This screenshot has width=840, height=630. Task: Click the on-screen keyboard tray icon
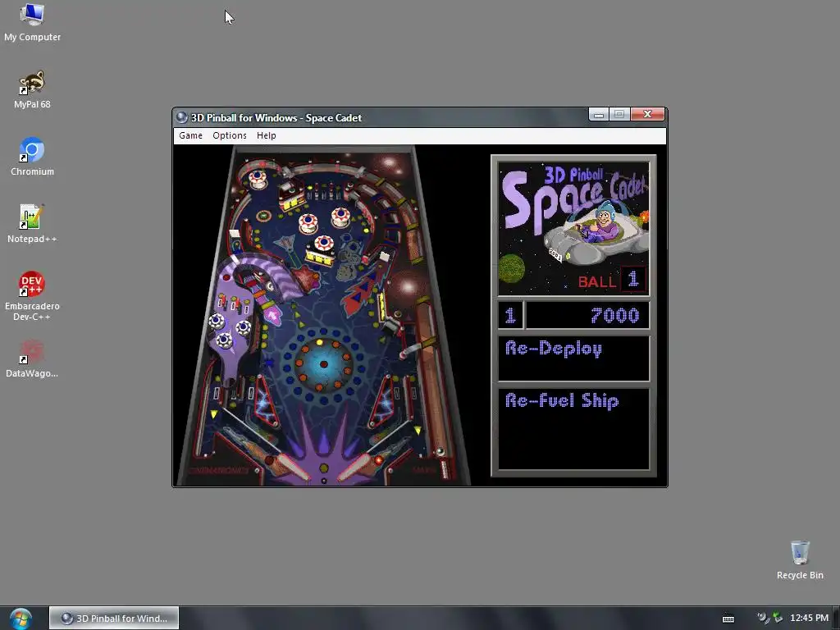coord(728,619)
